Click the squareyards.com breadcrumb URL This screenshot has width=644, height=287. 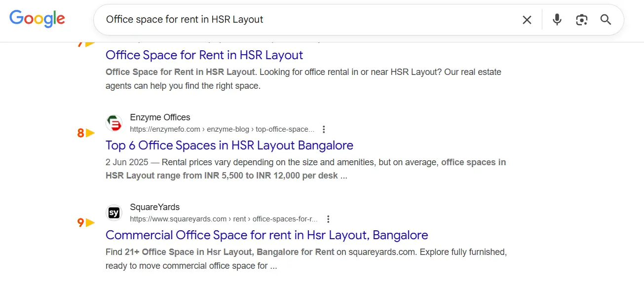coord(224,219)
